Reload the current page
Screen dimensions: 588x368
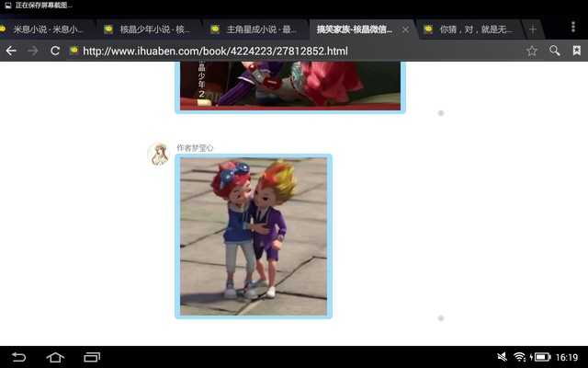tap(55, 51)
